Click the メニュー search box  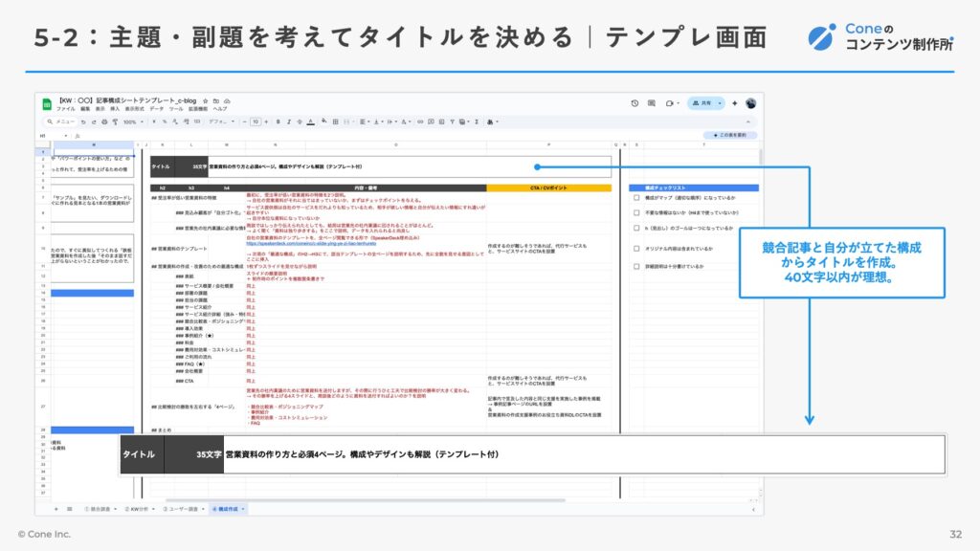coord(60,121)
